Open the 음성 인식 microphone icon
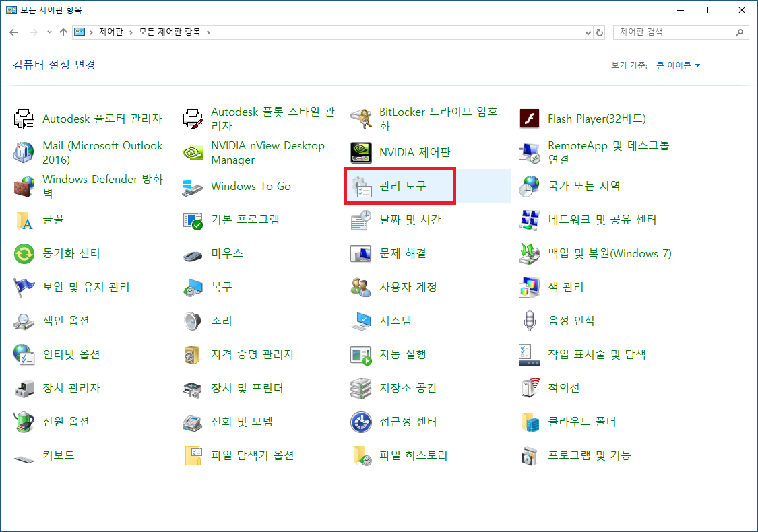Image resolution: width=758 pixels, height=532 pixels. 530,321
